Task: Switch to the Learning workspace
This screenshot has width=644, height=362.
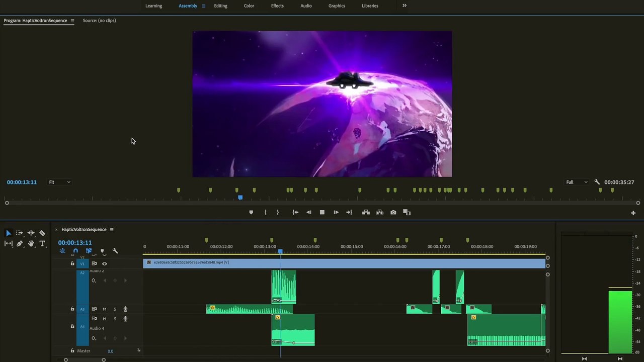Action: click(153, 6)
